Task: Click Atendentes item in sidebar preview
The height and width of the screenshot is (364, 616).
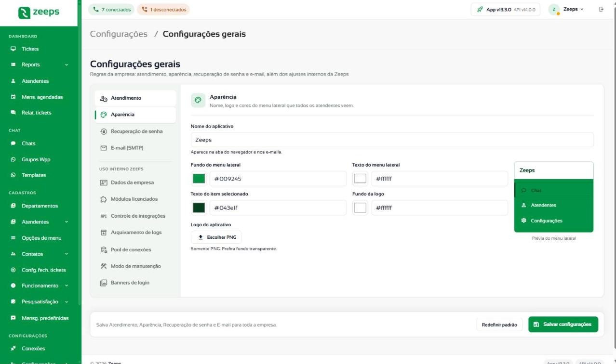Action: pyautogui.click(x=554, y=205)
